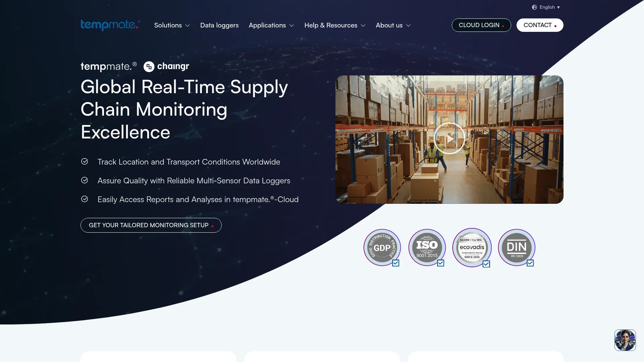Click the CLOUD LOGIN button
Screen dimensions: 644x362
coord(481,25)
